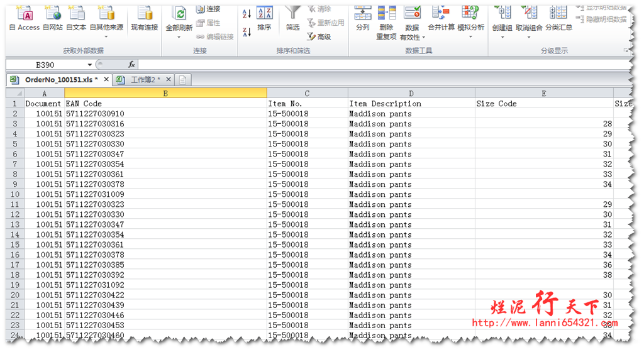644x352 pixels.
Task: Expand the 全部刷新 dropdown arrow
Action: pyautogui.click(x=179, y=37)
